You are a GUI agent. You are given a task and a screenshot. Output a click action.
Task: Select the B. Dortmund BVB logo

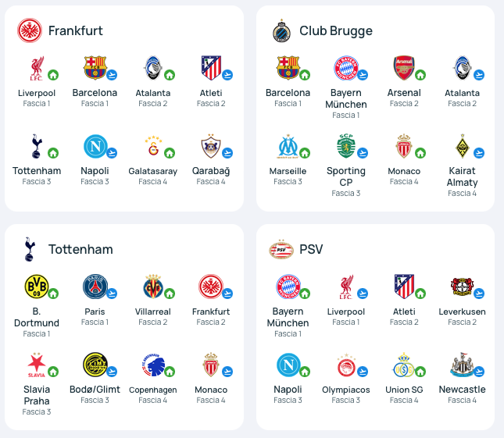coord(37,286)
